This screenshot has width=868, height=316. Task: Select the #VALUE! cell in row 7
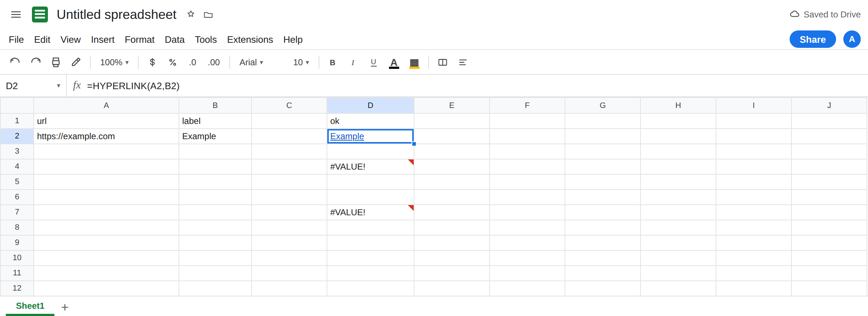(x=370, y=212)
